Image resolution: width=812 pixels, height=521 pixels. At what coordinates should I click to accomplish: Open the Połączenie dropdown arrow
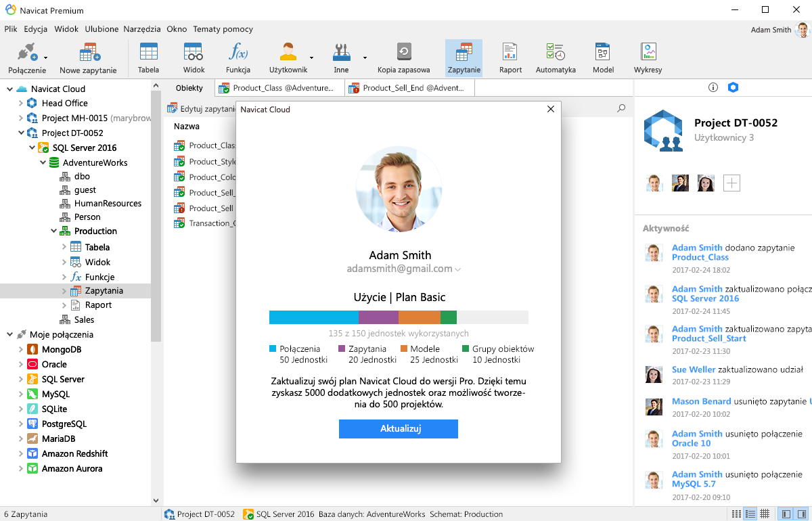45,58
